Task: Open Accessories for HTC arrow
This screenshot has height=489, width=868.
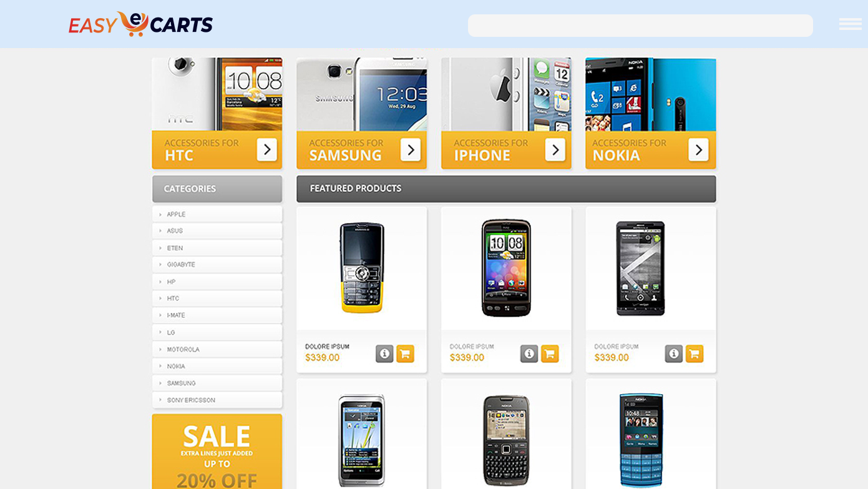Action: 266,150
